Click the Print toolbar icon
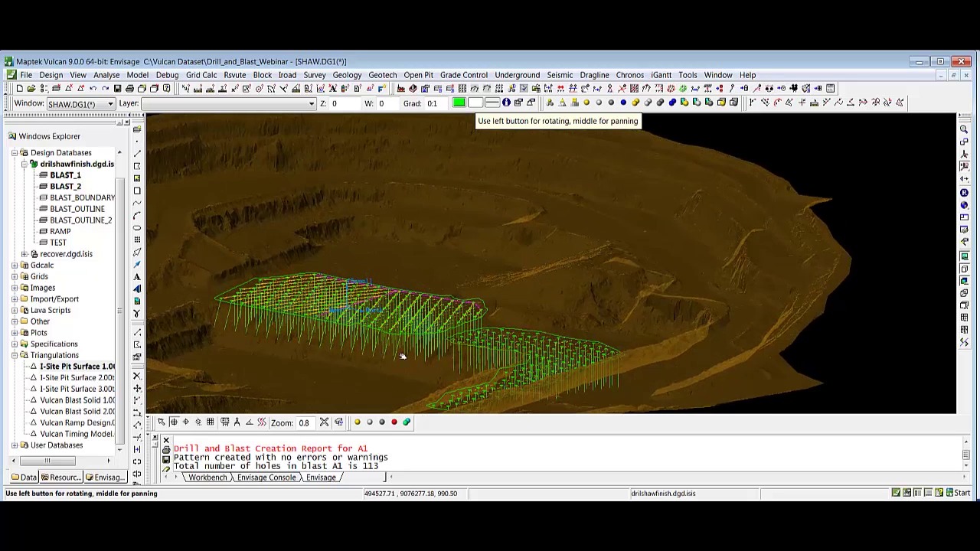The height and width of the screenshot is (551, 980). click(x=129, y=89)
